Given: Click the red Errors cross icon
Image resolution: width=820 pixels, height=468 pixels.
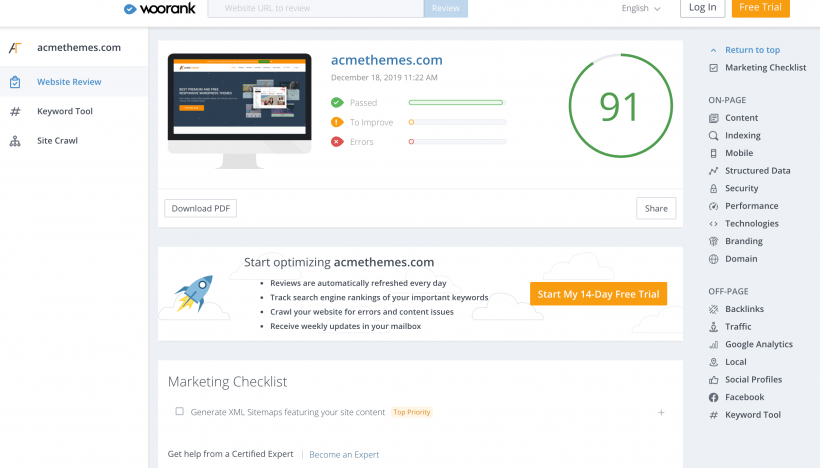Looking at the screenshot, I should [337, 142].
